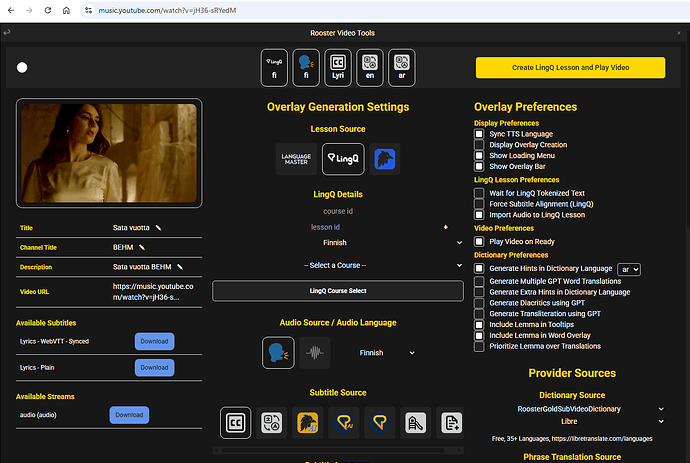Click the LingQ Course Select button
The image size is (690, 463).
point(338,291)
